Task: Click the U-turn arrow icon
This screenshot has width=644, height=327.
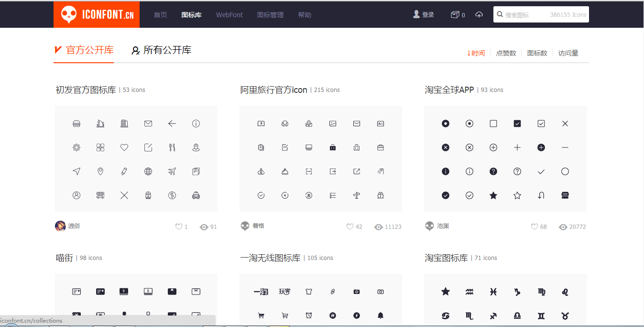Action: point(541,195)
